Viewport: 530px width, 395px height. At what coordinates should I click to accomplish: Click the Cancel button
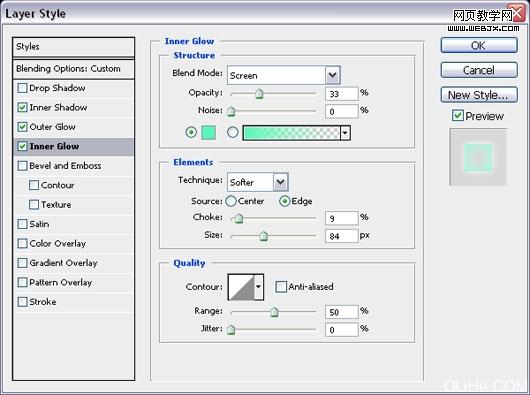tap(479, 70)
